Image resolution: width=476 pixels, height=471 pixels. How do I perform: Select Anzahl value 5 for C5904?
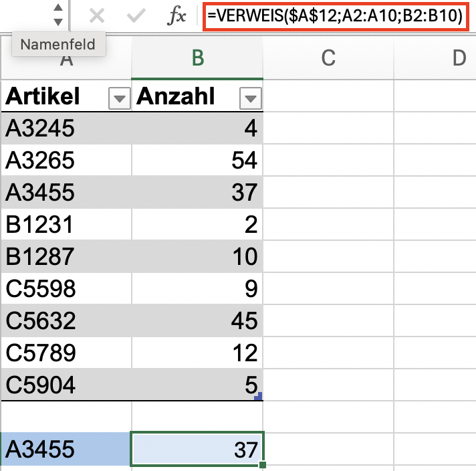click(x=197, y=385)
